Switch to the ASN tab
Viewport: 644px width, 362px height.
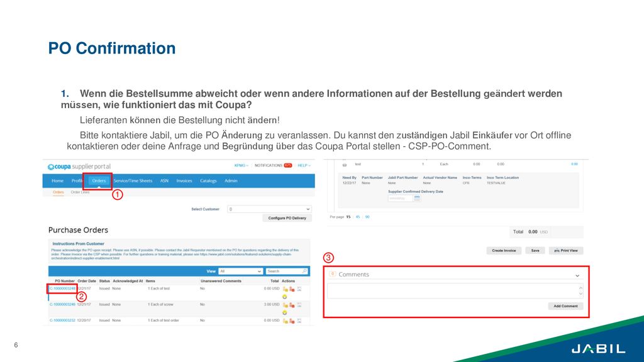coord(164,180)
